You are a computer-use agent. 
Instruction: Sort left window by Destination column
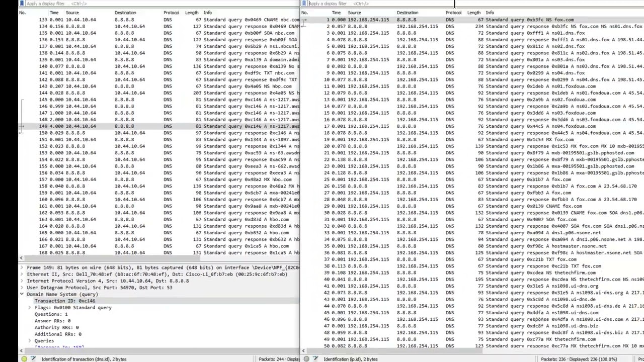click(125, 13)
